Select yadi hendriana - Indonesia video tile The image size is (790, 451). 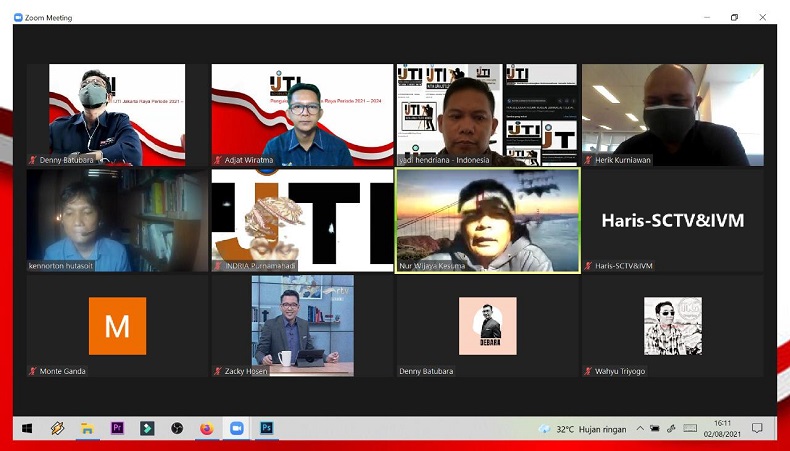click(x=487, y=114)
